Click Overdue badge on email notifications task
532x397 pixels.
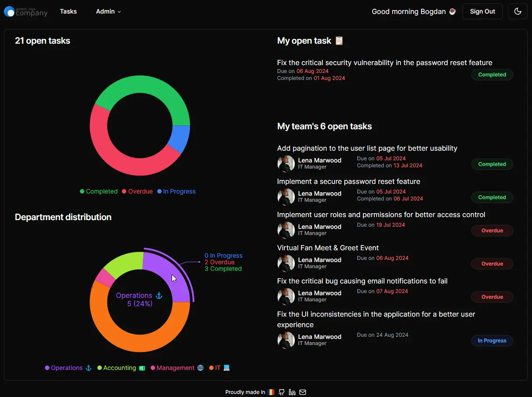pyautogui.click(x=492, y=297)
